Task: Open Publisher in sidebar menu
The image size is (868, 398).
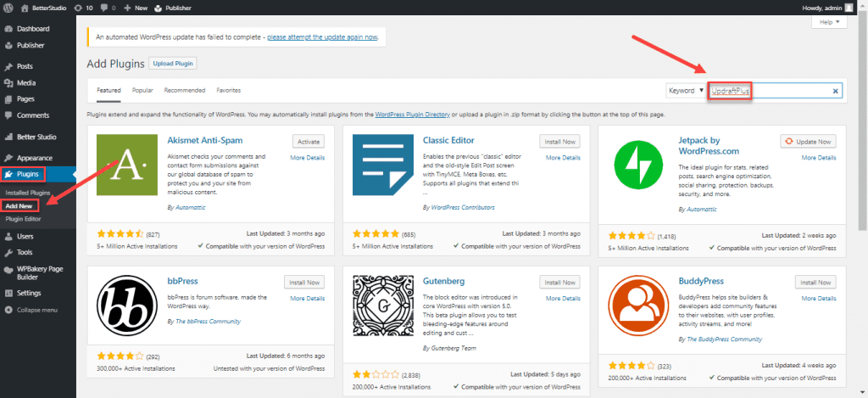Action: pyautogui.click(x=31, y=46)
